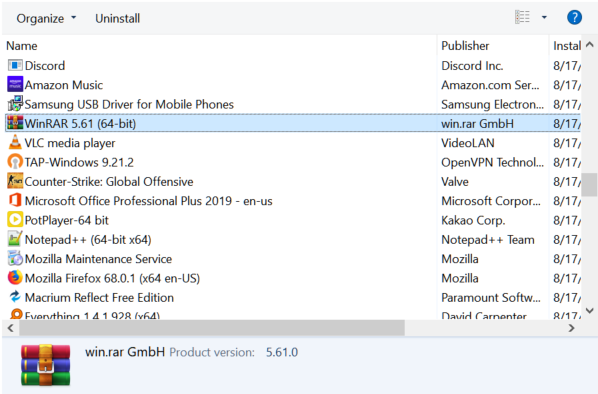This screenshot has width=598, height=394.
Task: Click the Notepad++ Team publisher cell
Action: click(x=488, y=240)
